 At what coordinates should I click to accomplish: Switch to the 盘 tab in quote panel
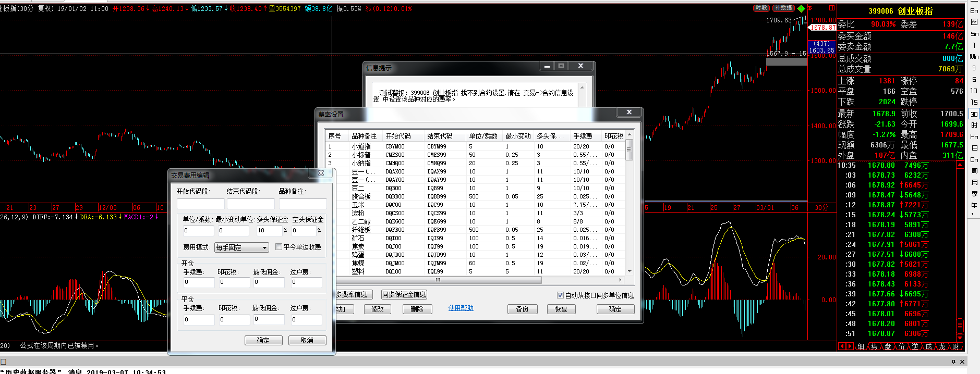pyautogui.click(x=888, y=346)
